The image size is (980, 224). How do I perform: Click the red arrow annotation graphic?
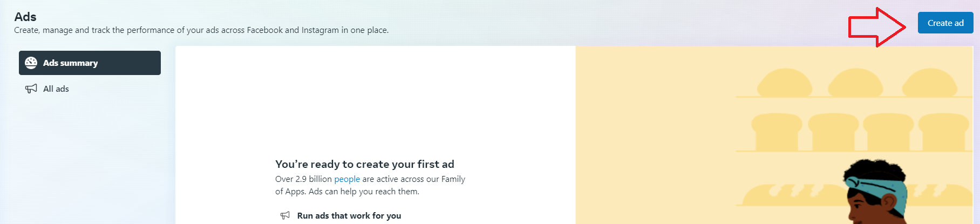pos(877,27)
